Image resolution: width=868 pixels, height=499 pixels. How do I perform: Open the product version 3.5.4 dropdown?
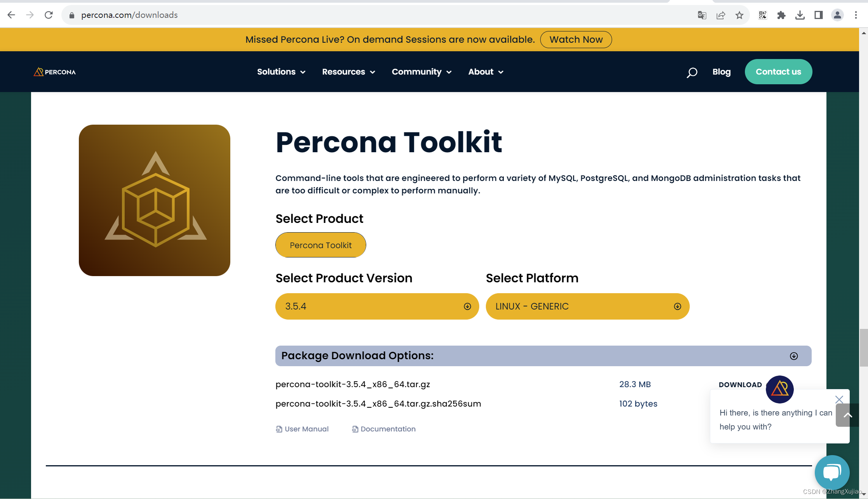tap(377, 306)
